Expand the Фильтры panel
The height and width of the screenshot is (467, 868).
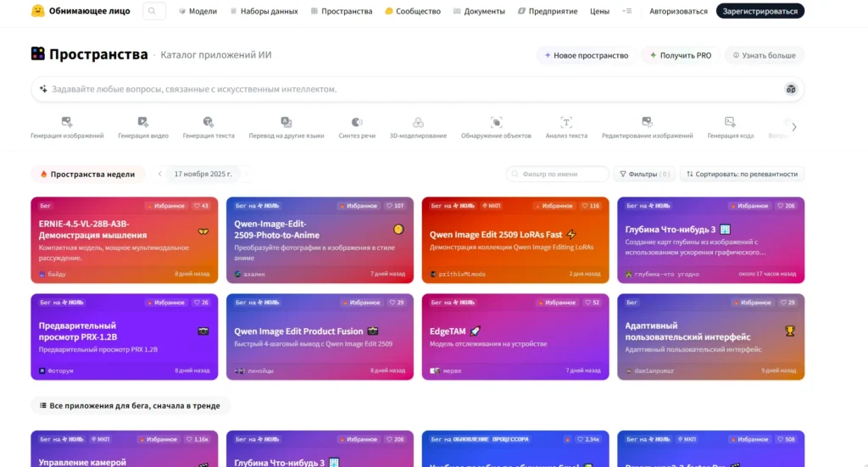click(644, 174)
